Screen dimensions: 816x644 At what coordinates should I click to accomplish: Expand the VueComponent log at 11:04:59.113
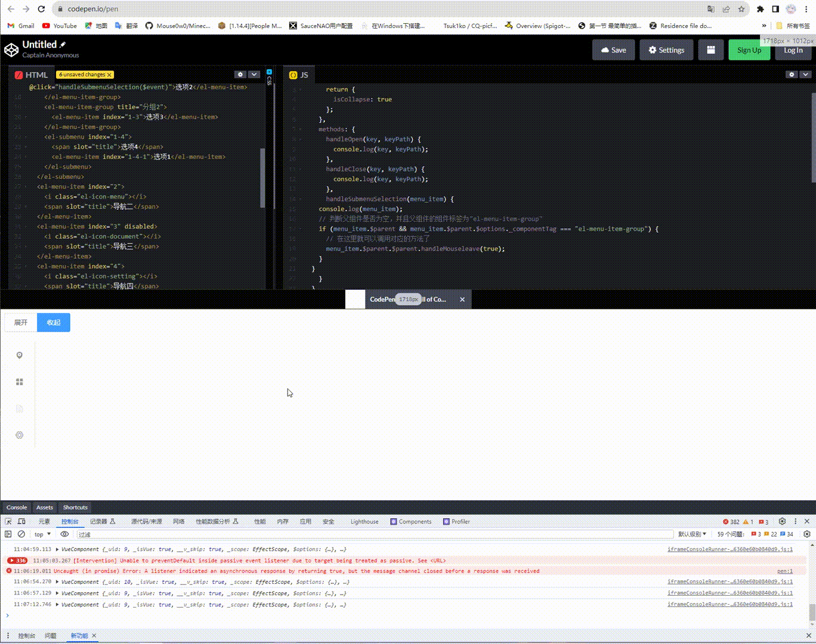click(57, 549)
